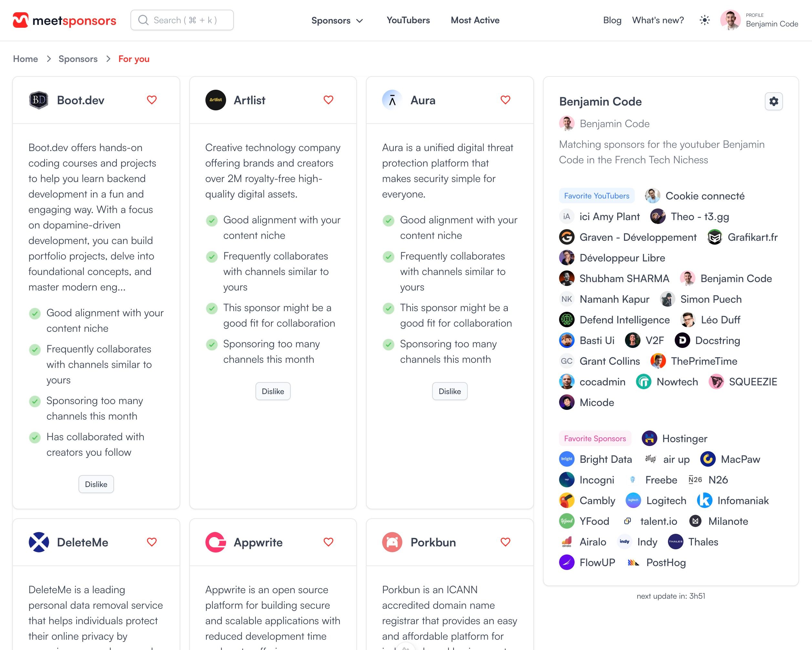Screen dimensions: 812x650
Task: Click Dislike button on Aura card
Action: [x=450, y=391]
